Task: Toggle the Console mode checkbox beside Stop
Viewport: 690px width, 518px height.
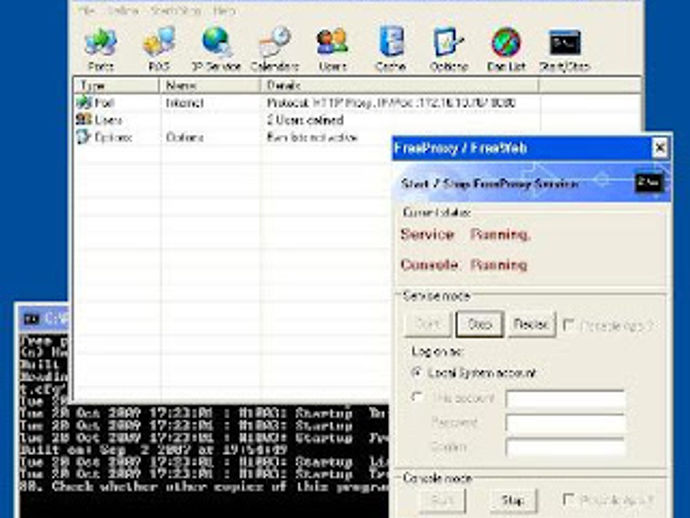Action: (569, 500)
